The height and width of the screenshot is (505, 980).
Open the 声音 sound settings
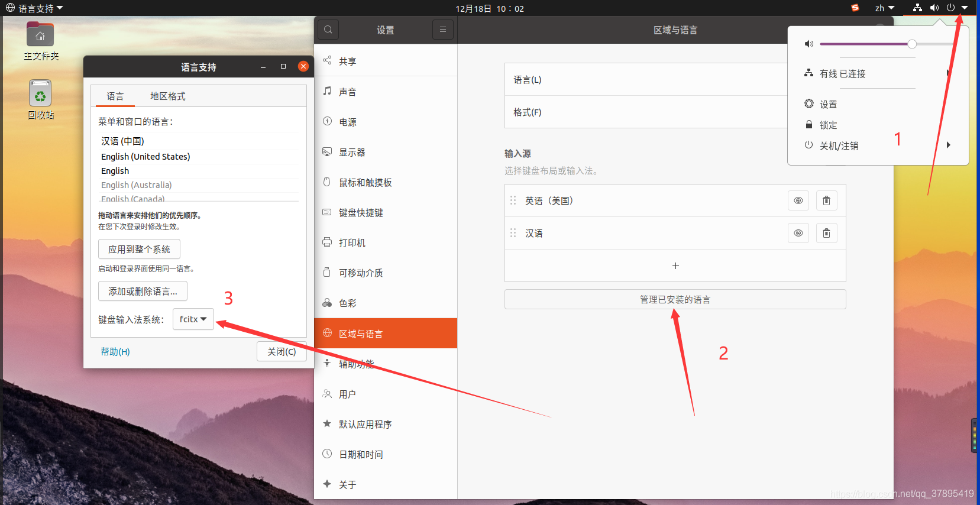386,92
